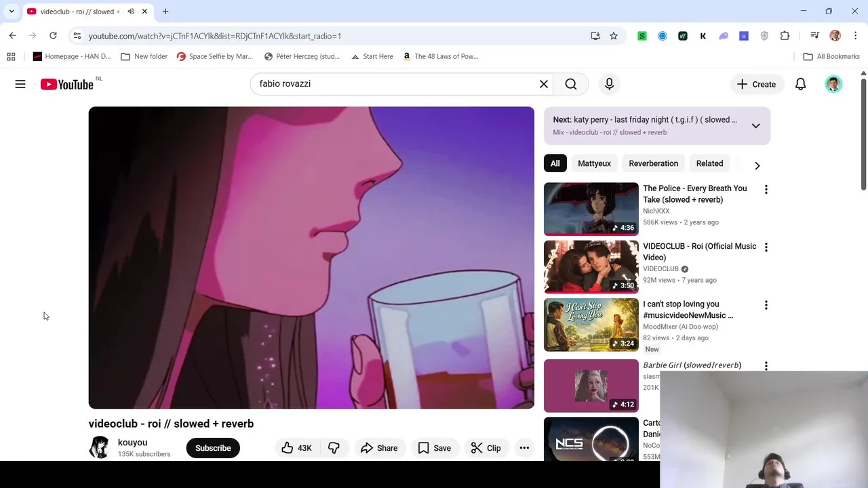
Task: Open a new browser tab
Action: (x=165, y=12)
